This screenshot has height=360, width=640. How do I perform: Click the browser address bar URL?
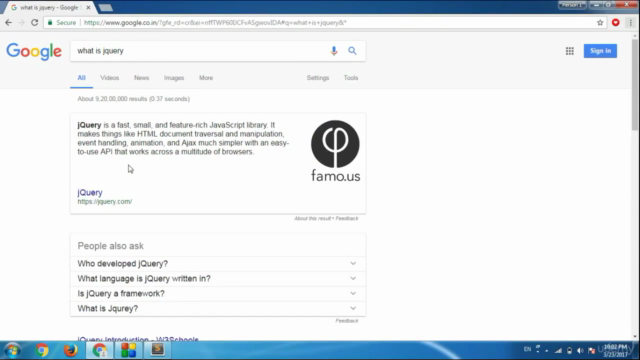coord(215,22)
